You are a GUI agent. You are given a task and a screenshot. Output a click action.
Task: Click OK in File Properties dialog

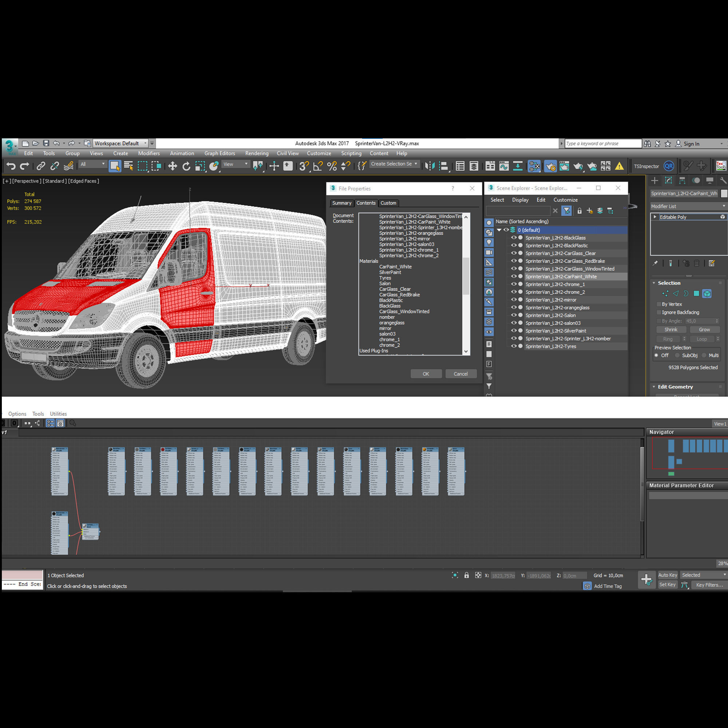click(426, 374)
